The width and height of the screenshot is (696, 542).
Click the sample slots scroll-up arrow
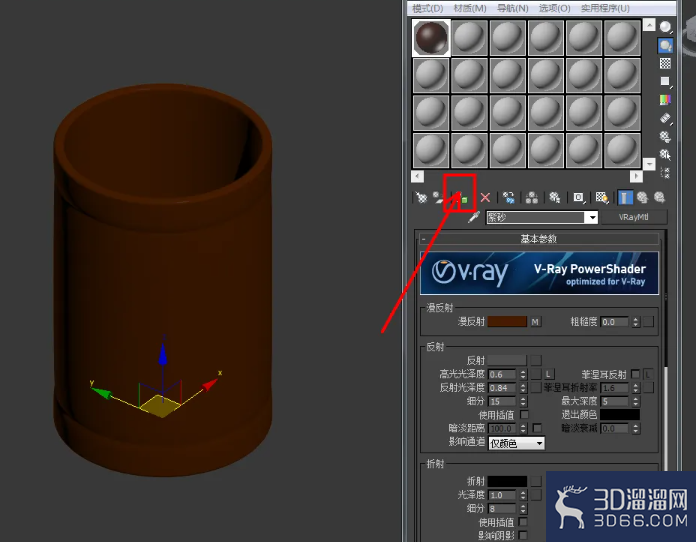649,24
